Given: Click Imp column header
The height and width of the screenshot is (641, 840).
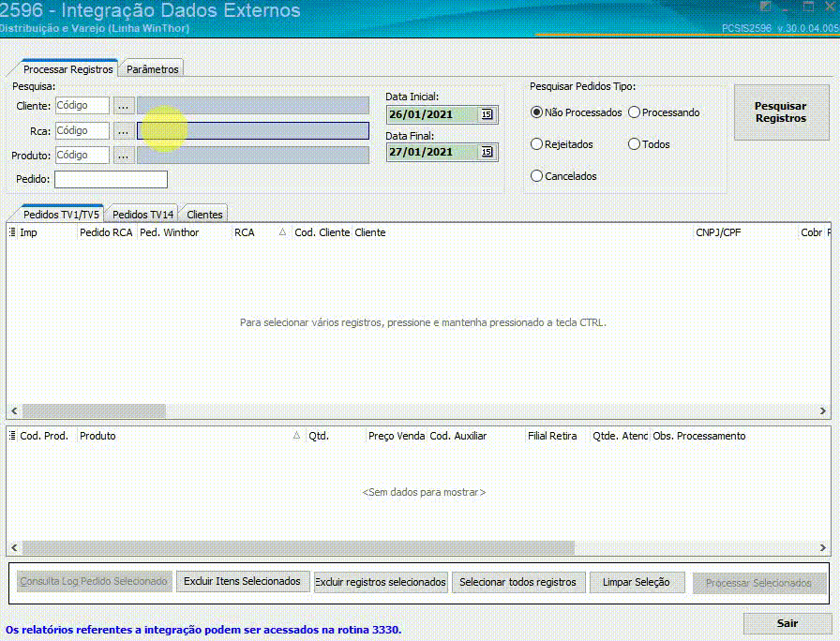Looking at the screenshot, I should click(47, 232).
